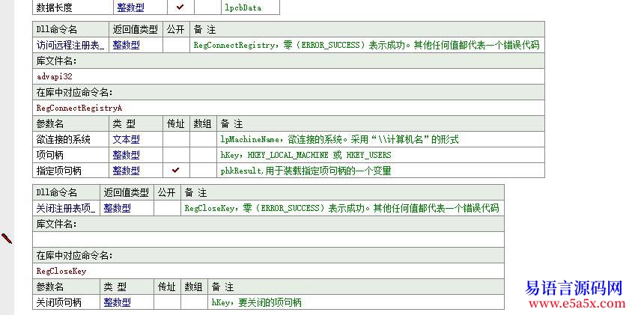This screenshot has width=644, height=315.
Task: Click the RegCloseKey, 零 remark text
Action: click(x=341, y=208)
